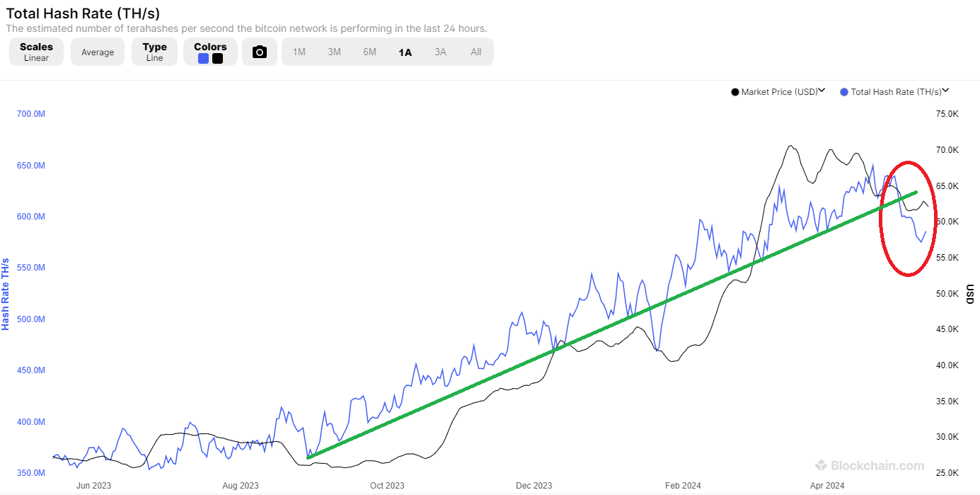Toggle the Market Price (USD) series off

pos(777,91)
